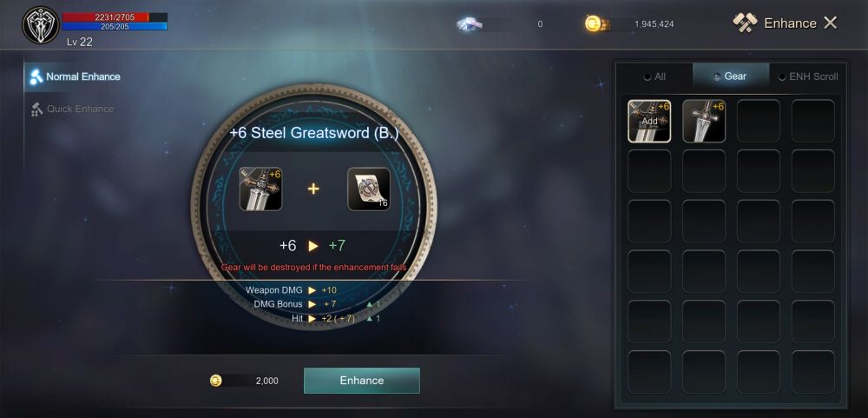Viewport: 868px width, 418px height.
Task: Click the yellow arrow between +6 and +7
Action: click(x=313, y=246)
